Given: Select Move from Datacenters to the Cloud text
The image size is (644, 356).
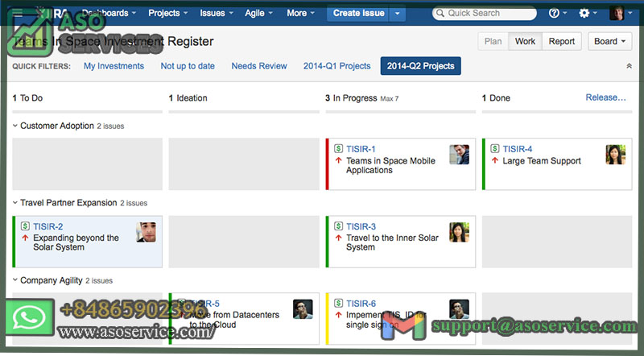Looking at the screenshot, I should coord(234,320).
